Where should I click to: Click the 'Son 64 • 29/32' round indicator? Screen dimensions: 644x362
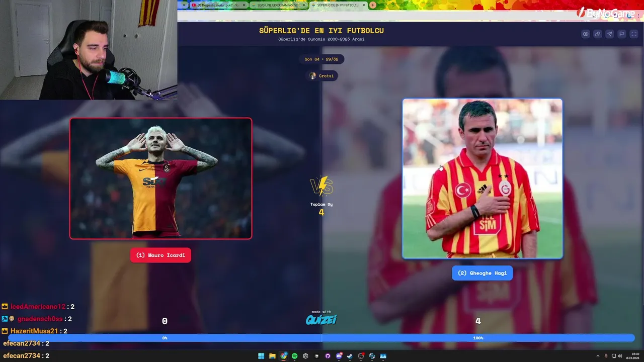[x=321, y=59]
